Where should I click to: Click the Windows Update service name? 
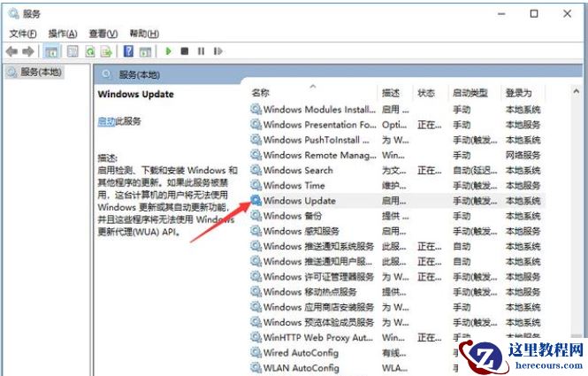(x=299, y=200)
